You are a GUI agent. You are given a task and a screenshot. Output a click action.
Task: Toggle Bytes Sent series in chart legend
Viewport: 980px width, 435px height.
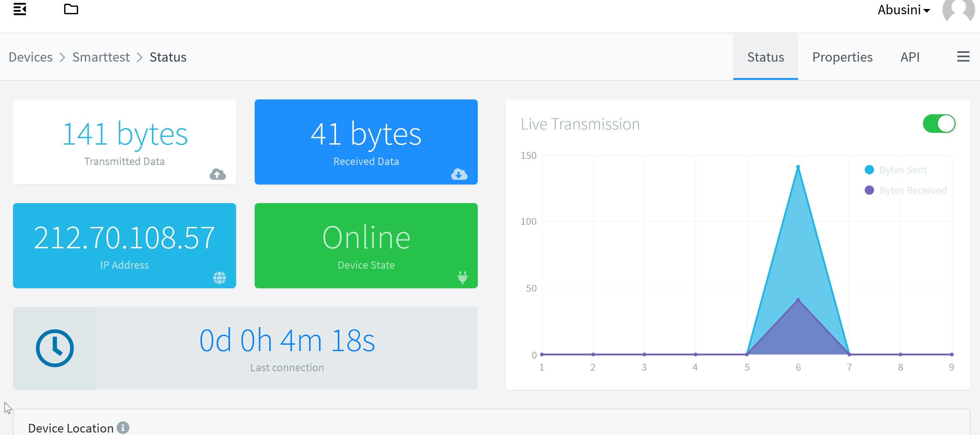pyautogui.click(x=895, y=170)
